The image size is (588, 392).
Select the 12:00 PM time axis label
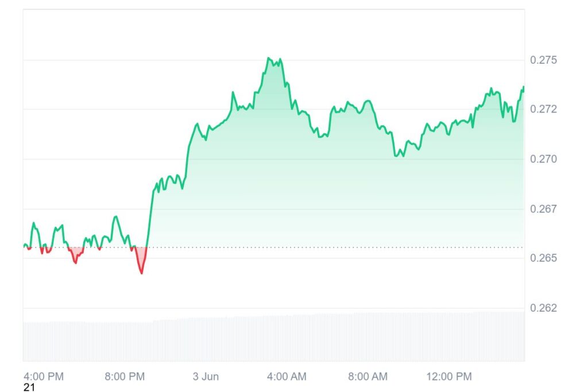[448, 377]
